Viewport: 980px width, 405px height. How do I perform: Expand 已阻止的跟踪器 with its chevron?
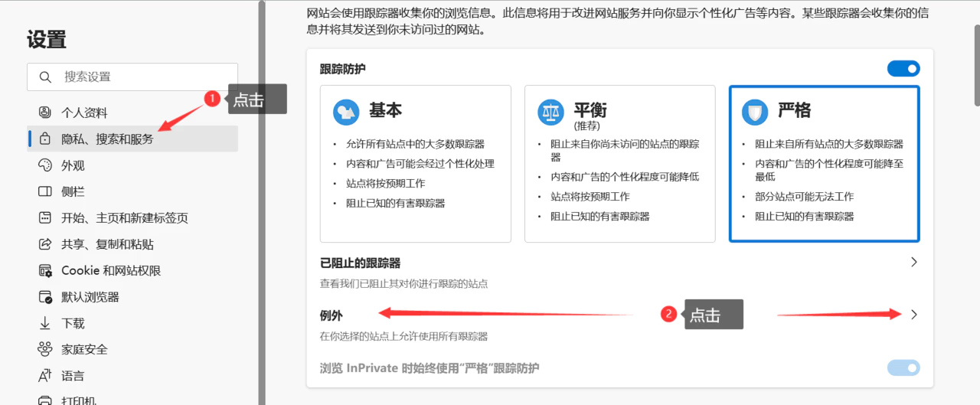[913, 262]
